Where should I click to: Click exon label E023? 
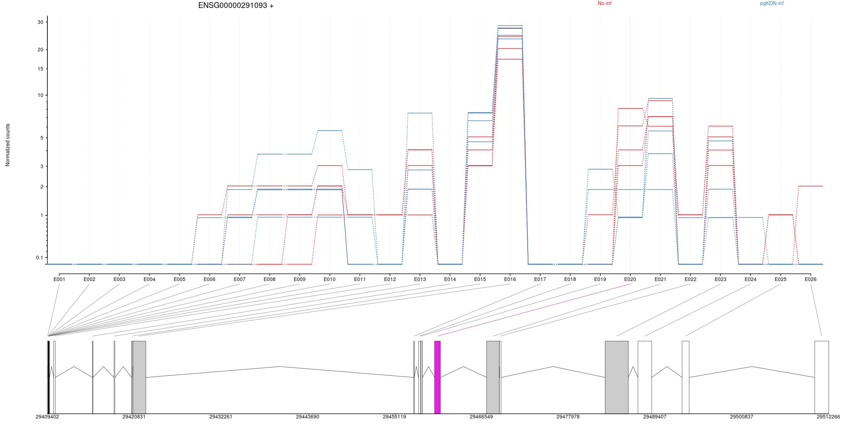[x=720, y=279]
